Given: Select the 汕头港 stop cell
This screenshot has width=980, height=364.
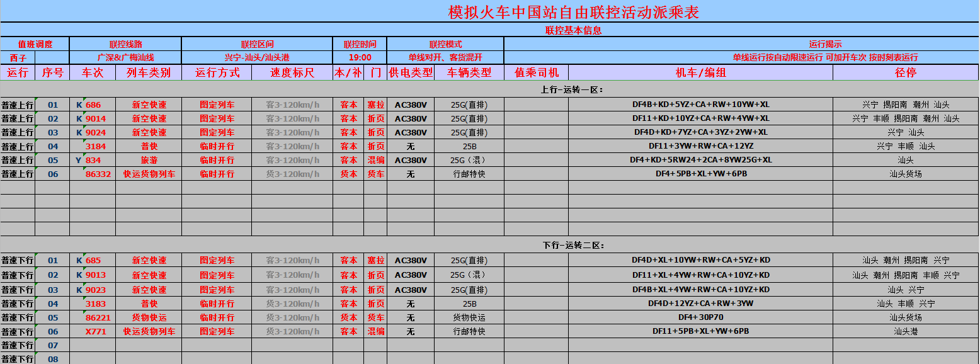Looking at the screenshot, I should (905, 331).
